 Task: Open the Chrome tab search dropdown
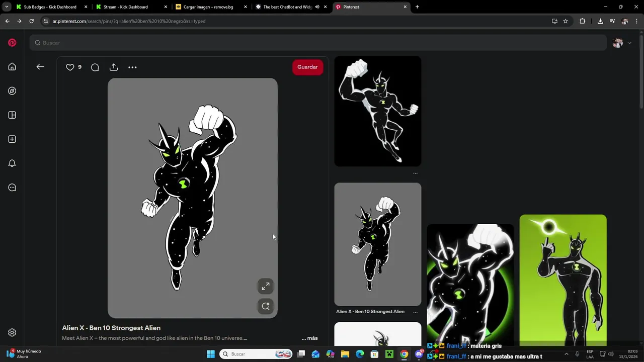(x=7, y=7)
